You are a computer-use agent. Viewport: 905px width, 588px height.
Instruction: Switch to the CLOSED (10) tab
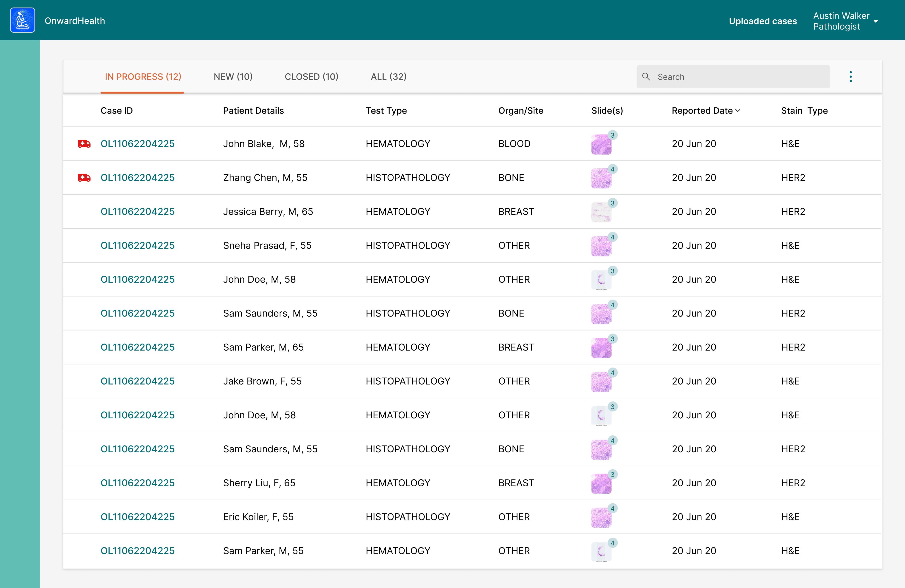(312, 77)
